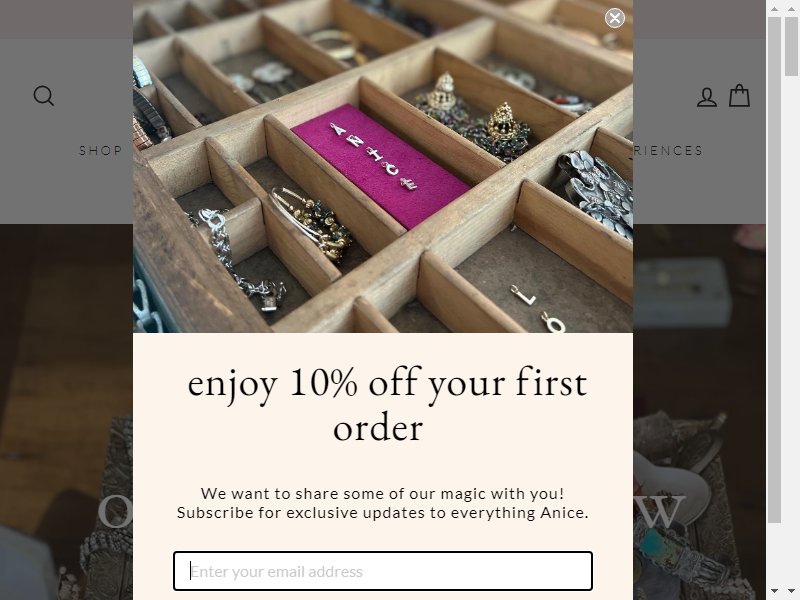Focus the email address input field

(383, 571)
